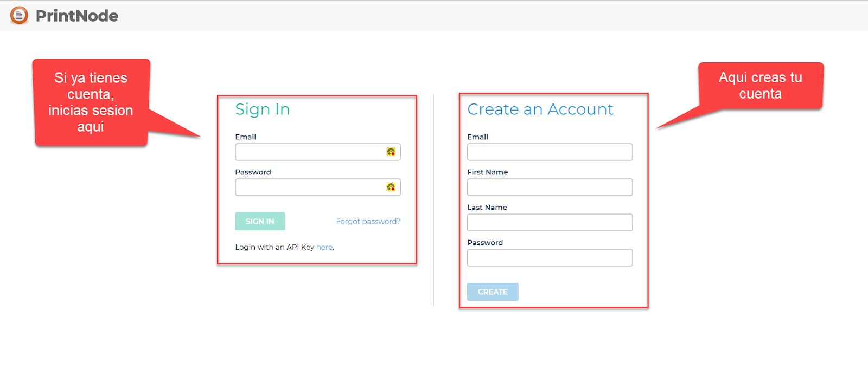Click the Last Name field label

pos(487,208)
